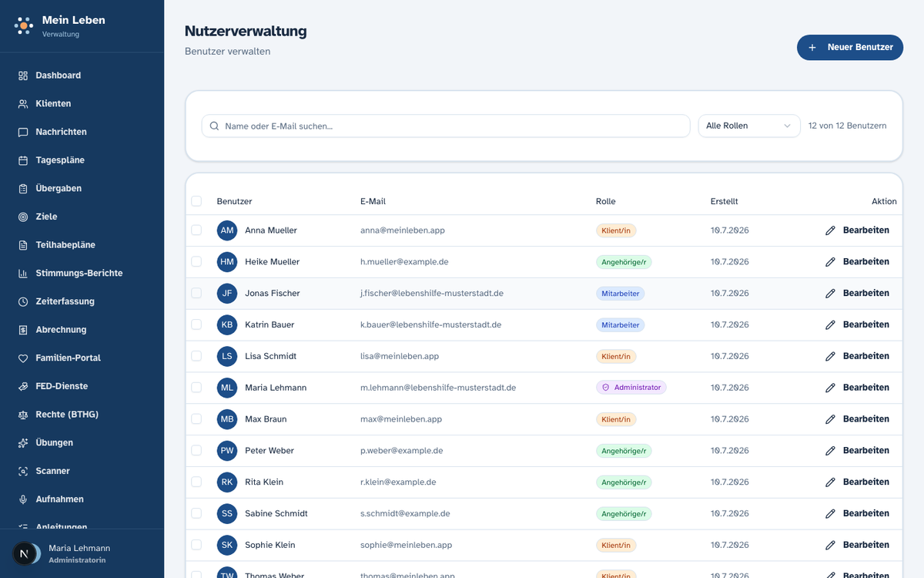Click the shield icon in Administrator badge
The image size is (924, 578).
click(x=606, y=388)
